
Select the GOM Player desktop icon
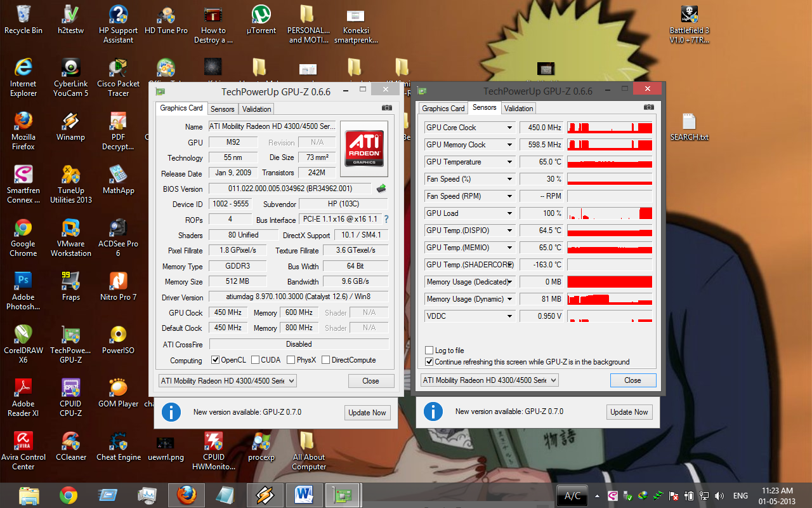tap(119, 394)
